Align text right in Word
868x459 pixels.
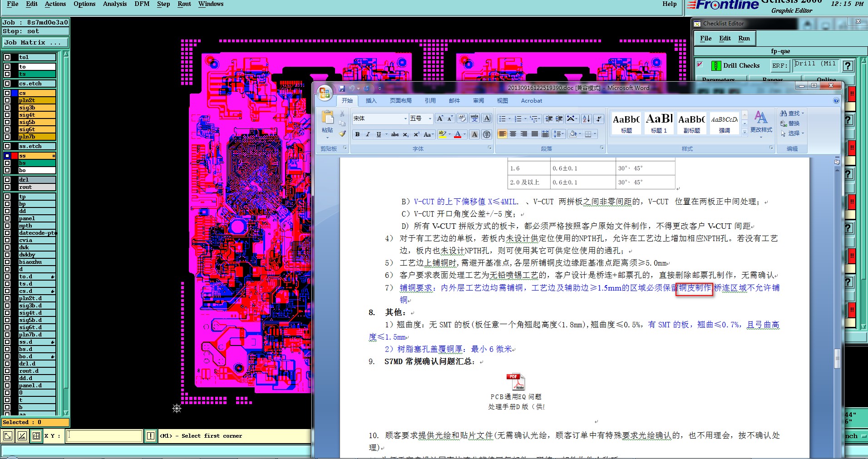click(524, 134)
